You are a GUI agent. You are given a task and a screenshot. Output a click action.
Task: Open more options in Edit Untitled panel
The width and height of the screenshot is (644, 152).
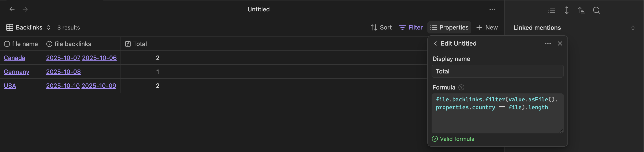point(548,43)
